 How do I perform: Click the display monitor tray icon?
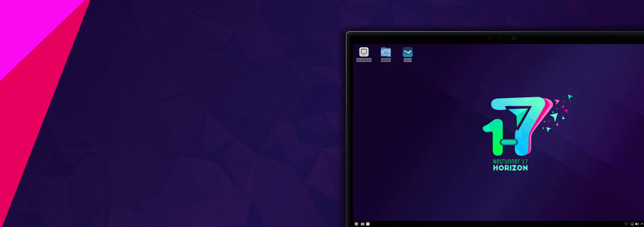(x=632, y=224)
